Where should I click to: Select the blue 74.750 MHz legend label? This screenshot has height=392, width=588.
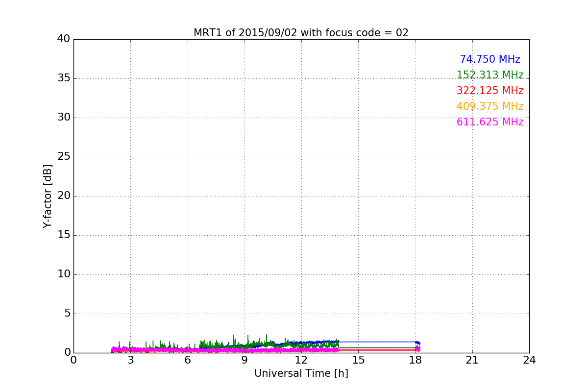point(490,59)
